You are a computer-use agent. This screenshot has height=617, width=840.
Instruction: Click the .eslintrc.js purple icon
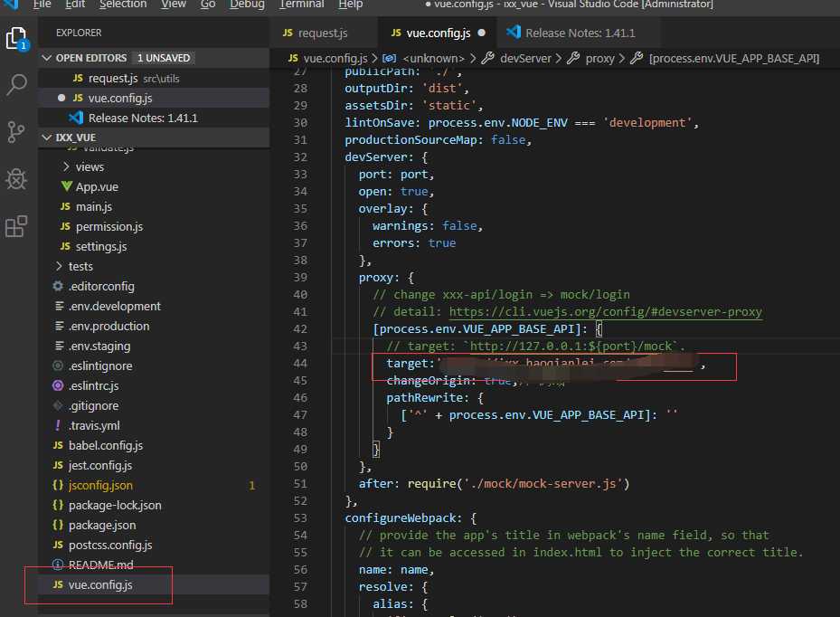pos(58,385)
